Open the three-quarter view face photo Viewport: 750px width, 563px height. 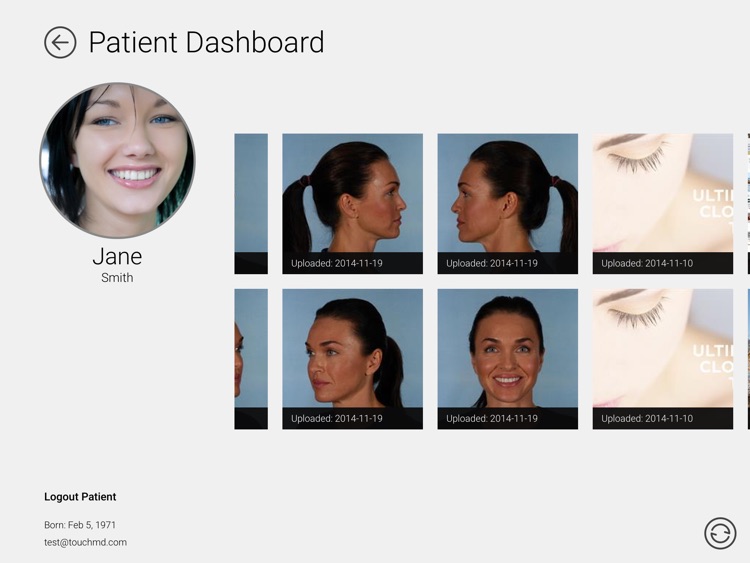tap(353, 359)
